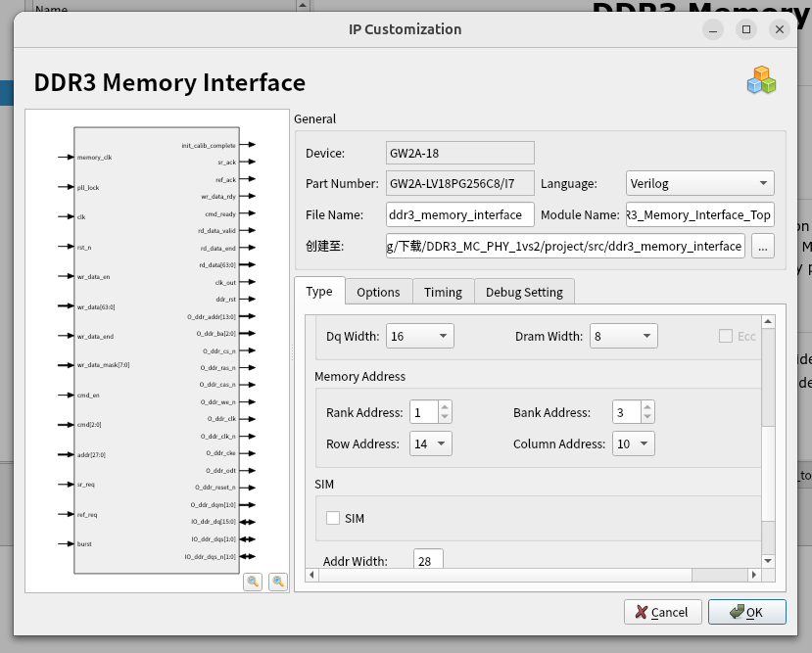Screen dimensions: 812x653
Task: Decrease the Rank Address spinner value
Action: point(445,418)
